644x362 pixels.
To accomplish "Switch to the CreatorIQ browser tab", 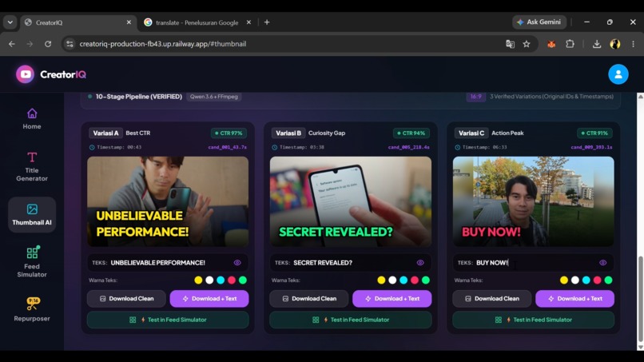I will (x=78, y=22).
